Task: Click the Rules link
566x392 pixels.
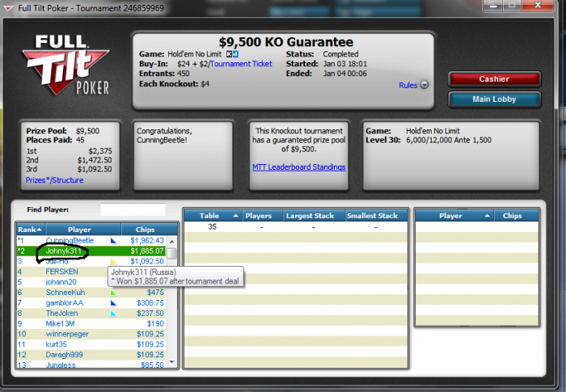Action: click(x=408, y=85)
